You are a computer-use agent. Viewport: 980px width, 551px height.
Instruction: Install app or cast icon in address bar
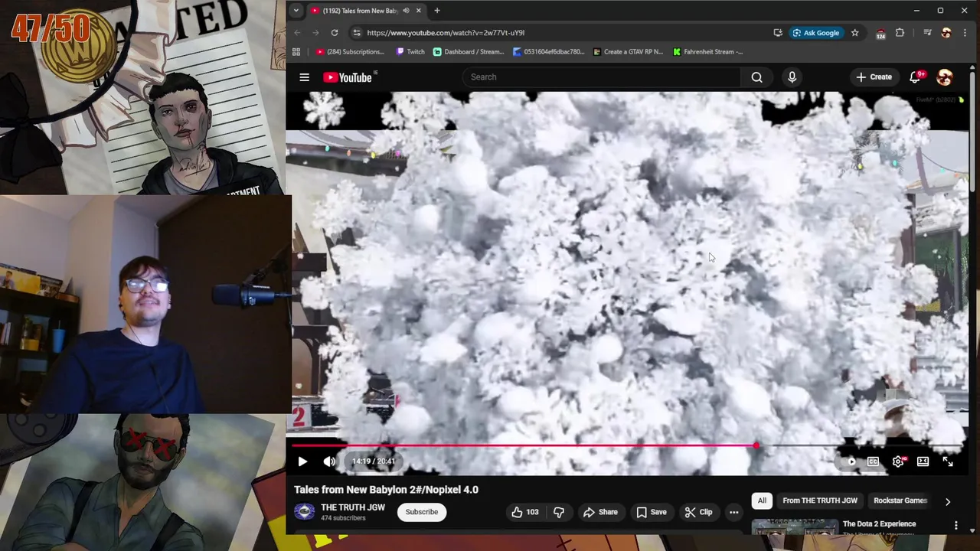click(778, 33)
